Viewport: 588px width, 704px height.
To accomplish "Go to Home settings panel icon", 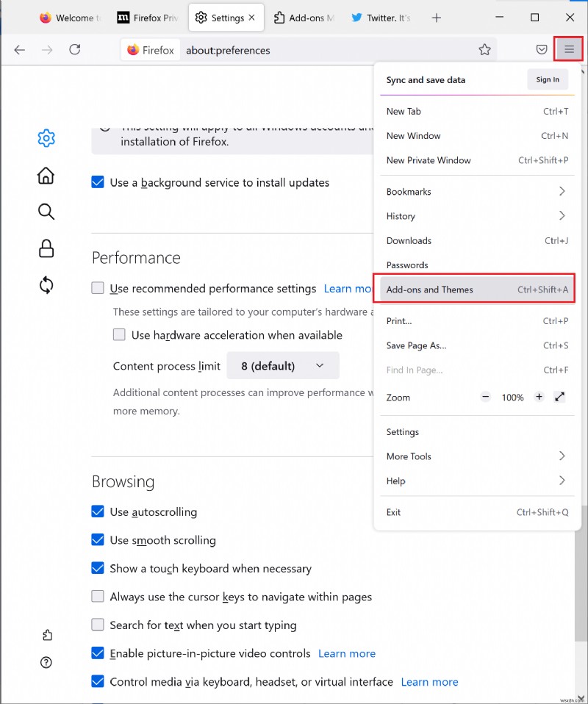I will (46, 175).
